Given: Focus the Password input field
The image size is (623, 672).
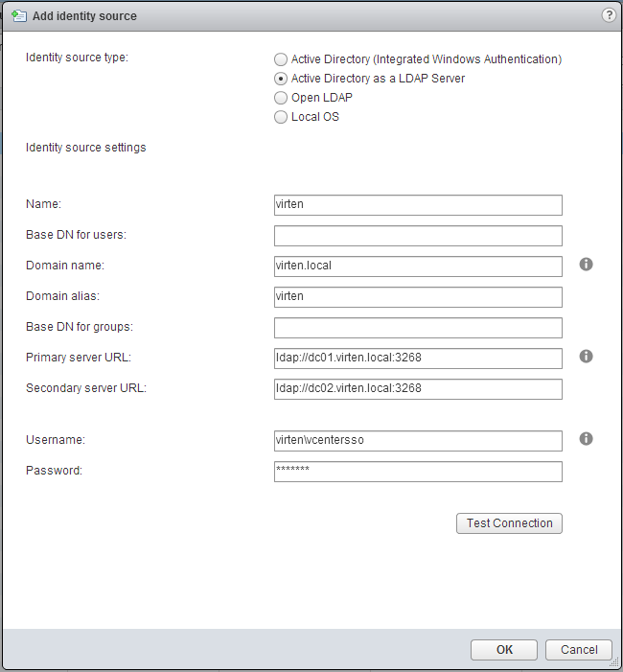Looking at the screenshot, I should 418,472.
